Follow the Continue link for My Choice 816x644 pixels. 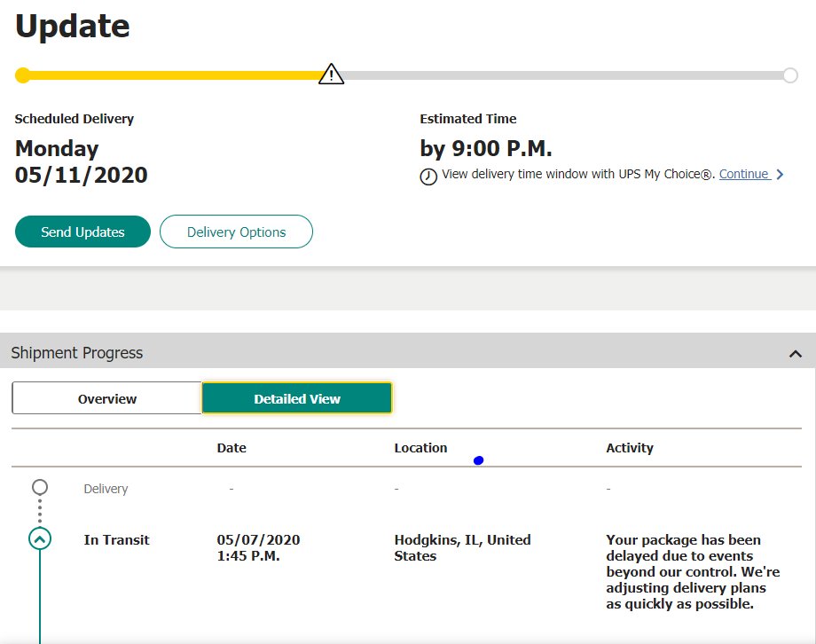(x=743, y=174)
